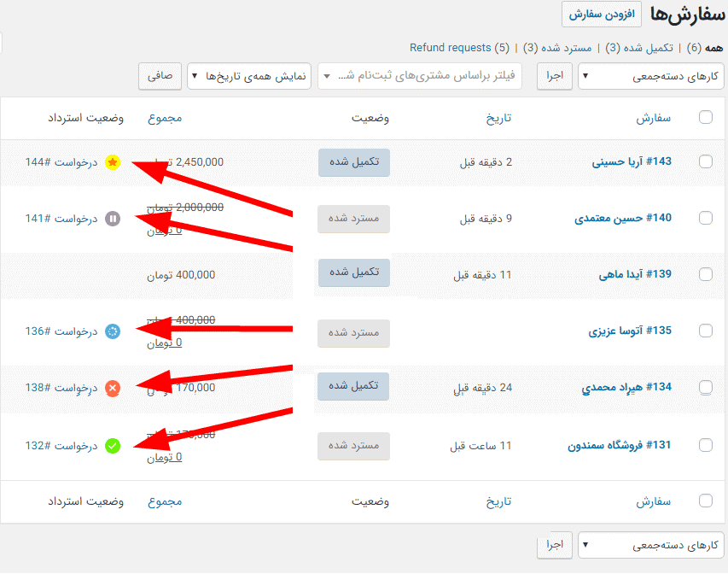Click the refunded status badge of order #135

[x=354, y=333]
